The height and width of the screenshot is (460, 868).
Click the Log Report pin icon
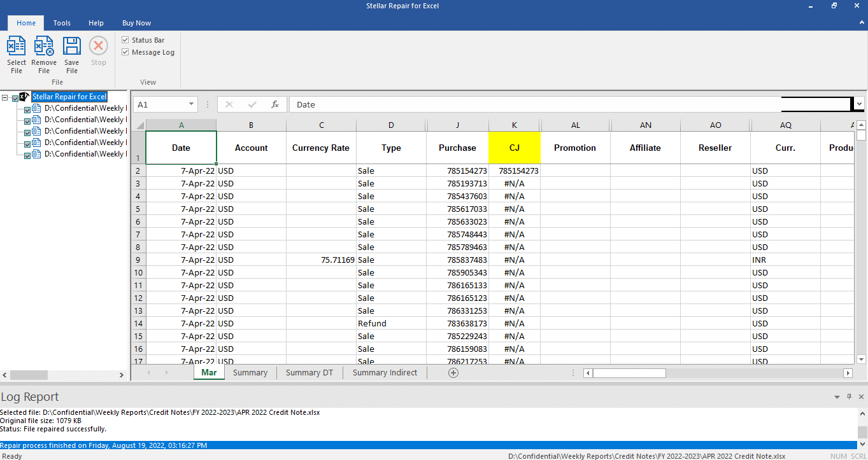click(849, 397)
